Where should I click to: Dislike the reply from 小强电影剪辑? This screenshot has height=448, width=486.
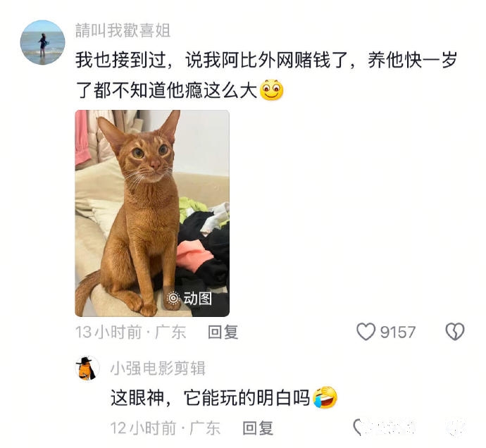[456, 428]
